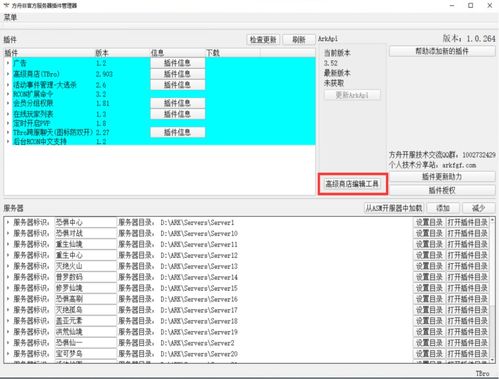Expand the 后台RCON中文支持 plugin row
The image size is (499, 379).
(x=8, y=142)
